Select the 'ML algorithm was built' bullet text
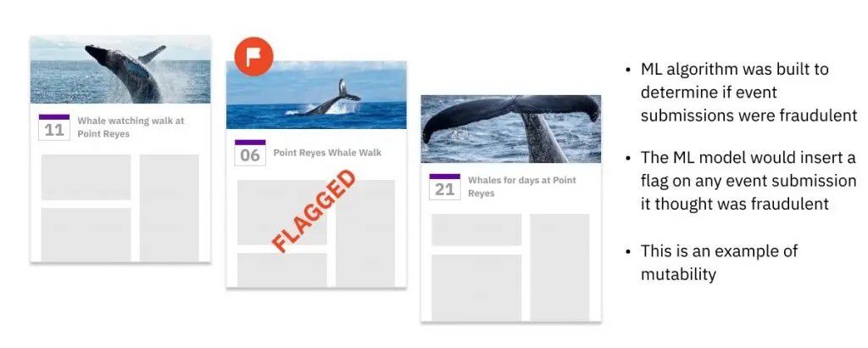This screenshot has width=868, height=348. 749,93
